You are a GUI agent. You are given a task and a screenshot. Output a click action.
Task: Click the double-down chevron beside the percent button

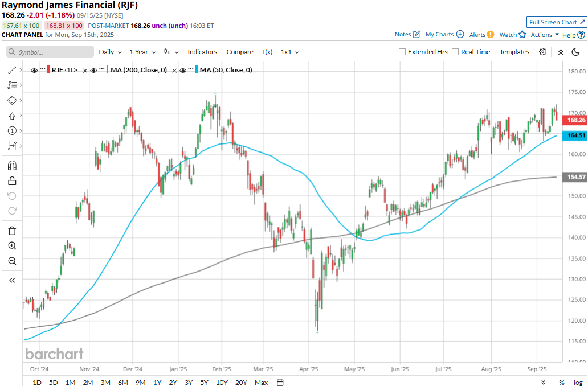tap(544, 382)
